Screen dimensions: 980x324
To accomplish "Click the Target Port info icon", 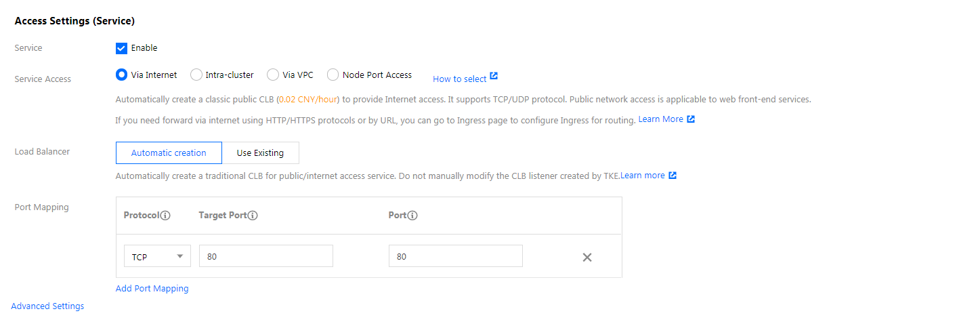I will [x=253, y=216].
